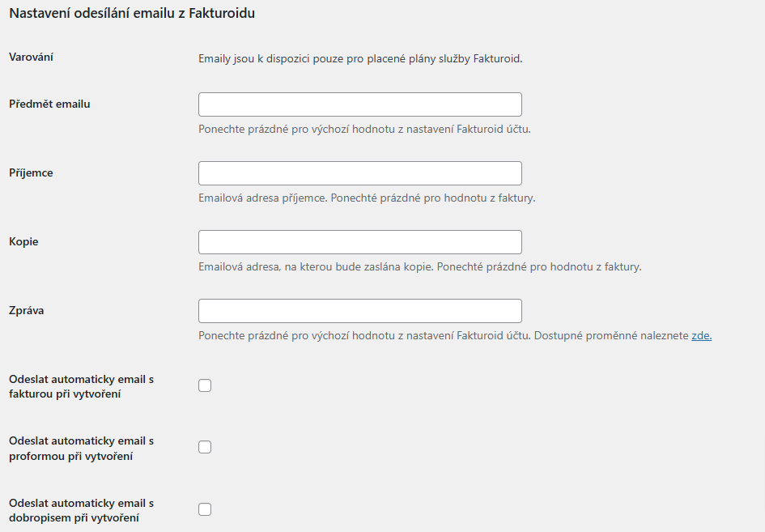
Task: Click the 'Kopie' field label
Action: [x=23, y=241]
